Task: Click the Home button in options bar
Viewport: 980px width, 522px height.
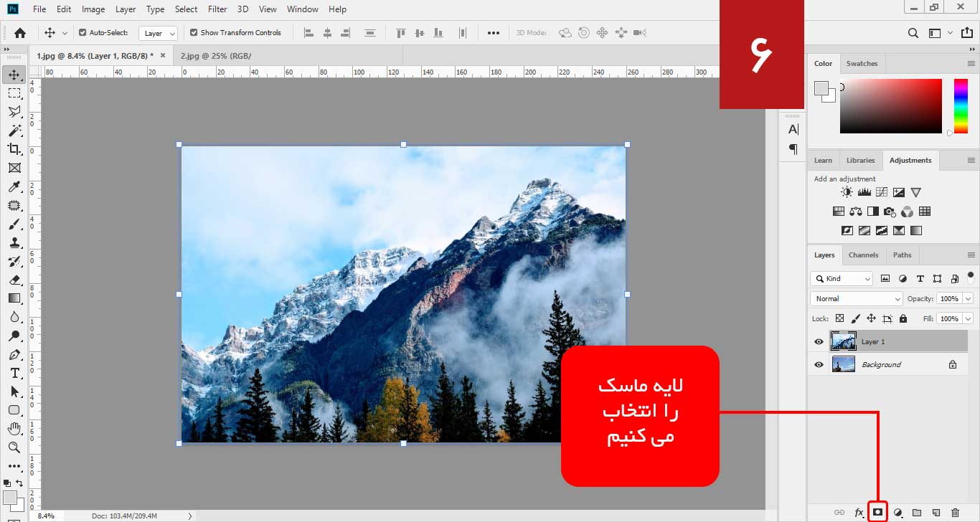Action: [x=20, y=32]
